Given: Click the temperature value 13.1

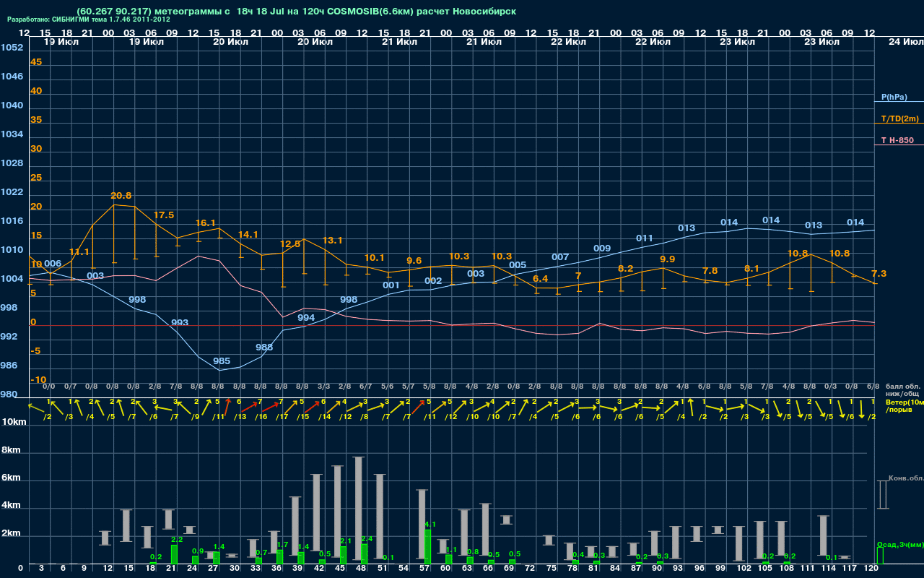Looking at the screenshot, I should click(333, 241).
